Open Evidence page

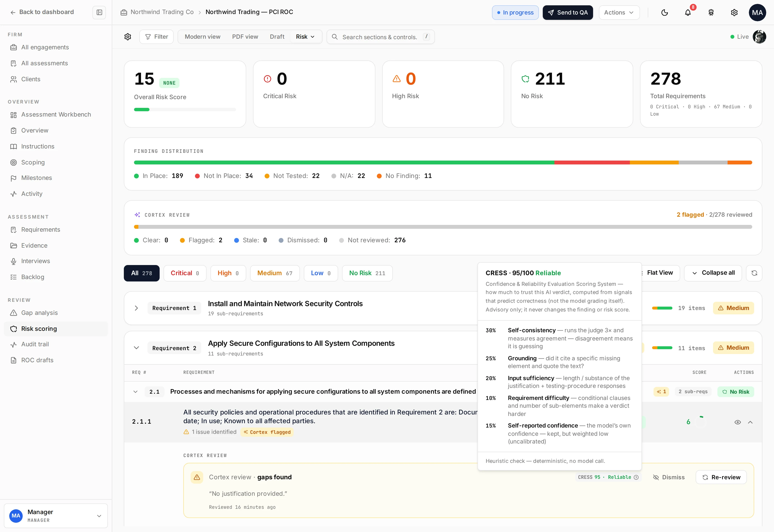(56, 246)
